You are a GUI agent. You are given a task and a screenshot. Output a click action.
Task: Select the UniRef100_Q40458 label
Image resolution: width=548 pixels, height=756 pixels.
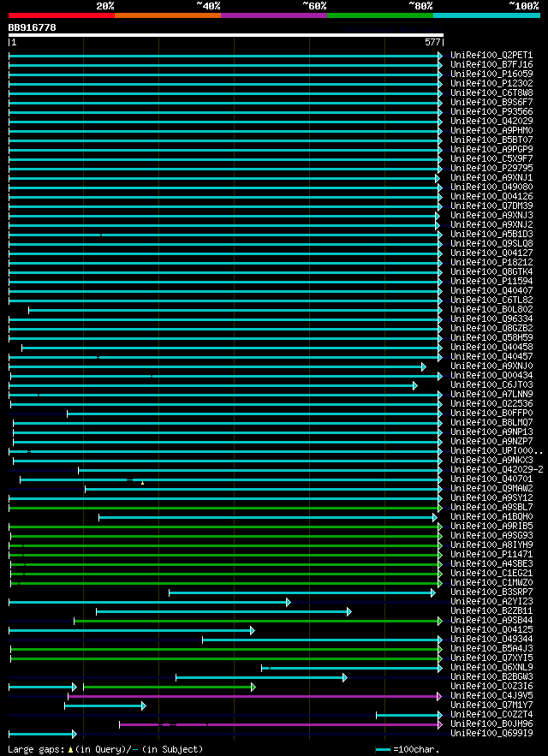coord(491,347)
